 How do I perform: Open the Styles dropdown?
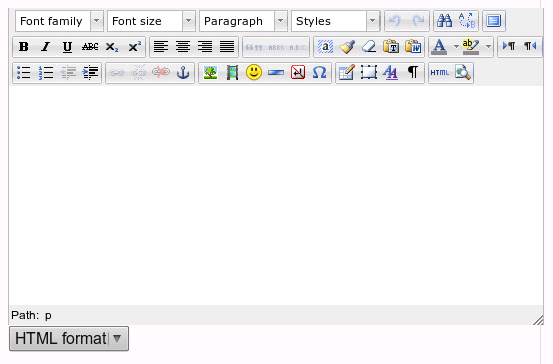click(x=335, y=21)
